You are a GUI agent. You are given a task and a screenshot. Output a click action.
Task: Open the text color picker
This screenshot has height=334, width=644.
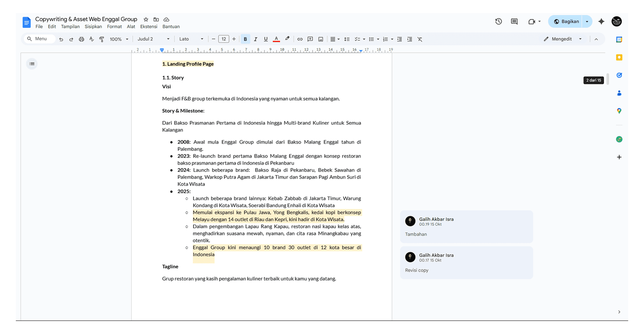click(276, 39)
